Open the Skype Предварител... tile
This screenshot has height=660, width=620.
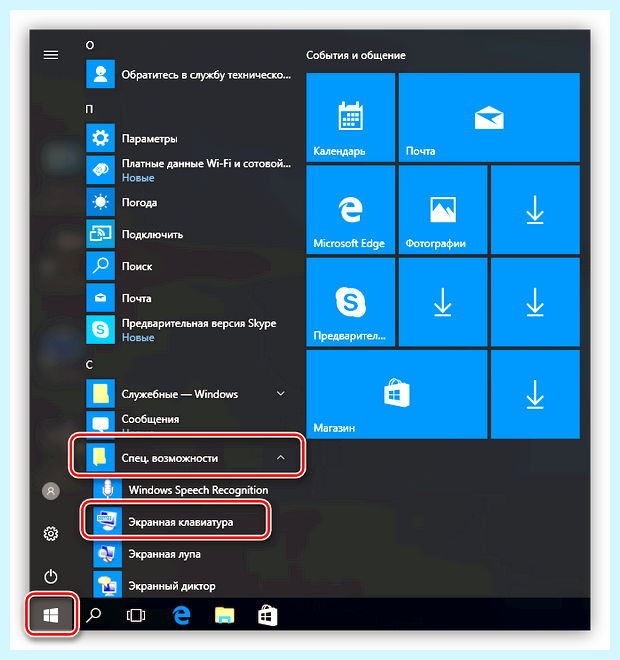[351, 302]
